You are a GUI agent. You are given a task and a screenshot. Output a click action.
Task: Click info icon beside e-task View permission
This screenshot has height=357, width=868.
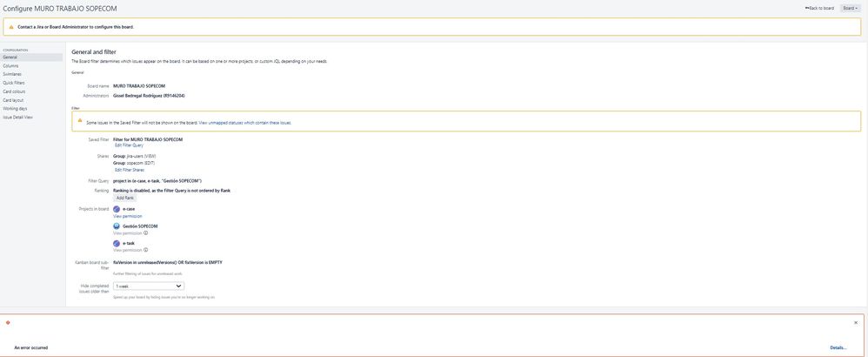145,250
